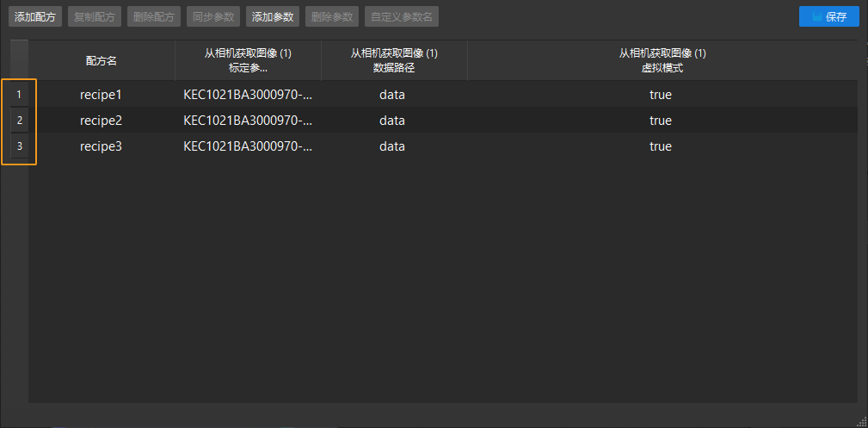Viewport: 868px width, 428px height.
Task: Click the 自定义参数名 button
Action: pyautogui.click(x=402, y=16)
